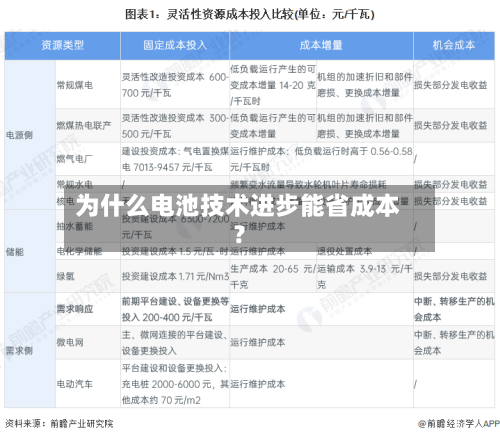Click 中断、转移生产的机会成本 in 微电网 row

click(454, 342)
